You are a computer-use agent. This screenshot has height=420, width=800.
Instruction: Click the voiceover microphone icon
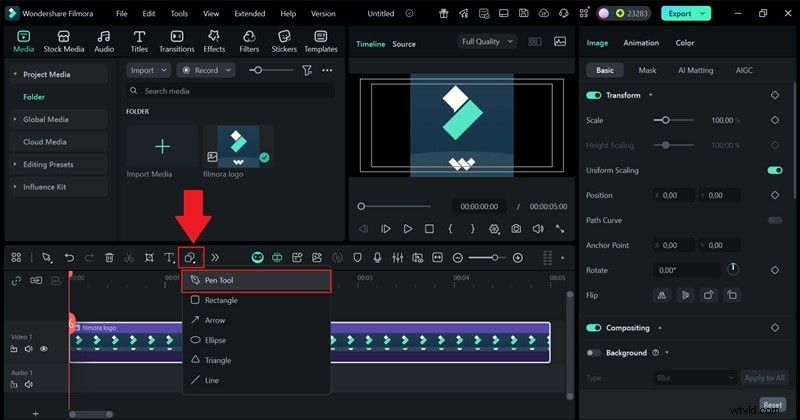click(377, 258)
